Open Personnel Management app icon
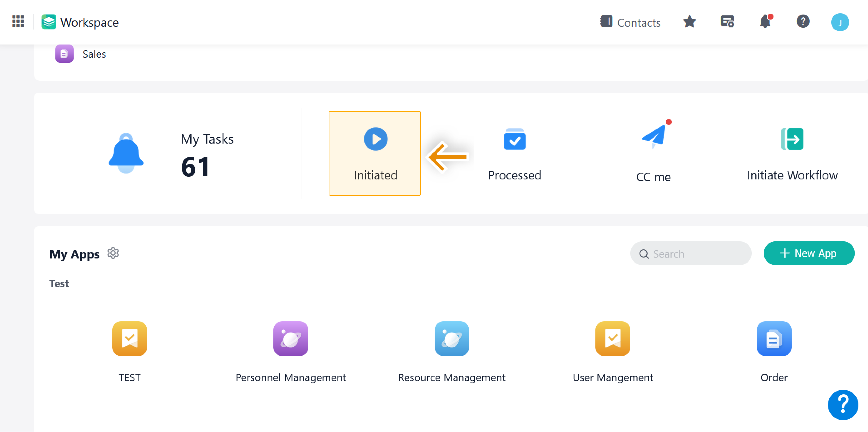Viewport: 868px width, 432px height. [290, 339]
